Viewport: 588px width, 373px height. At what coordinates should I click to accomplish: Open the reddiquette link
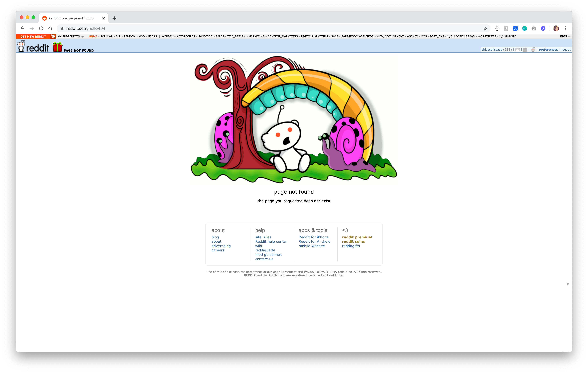coord(265,250)
